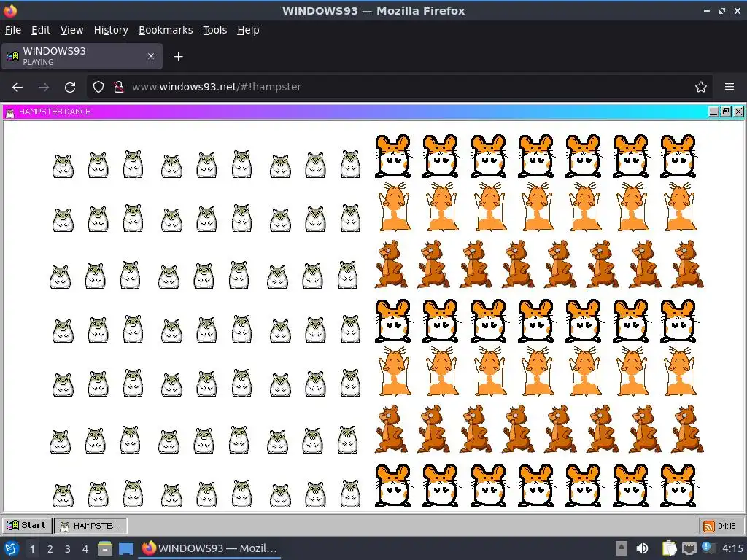Click the volume speaker tray icon

coord(642,548)
